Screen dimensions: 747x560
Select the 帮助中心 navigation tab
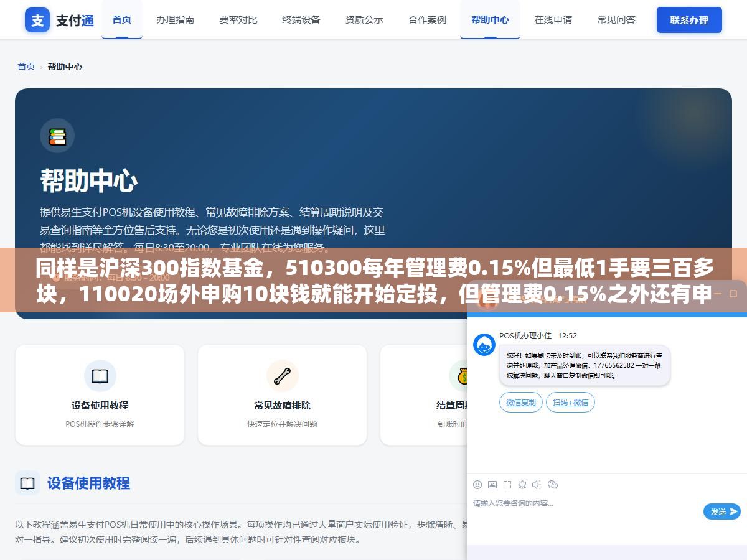(490, 19)
